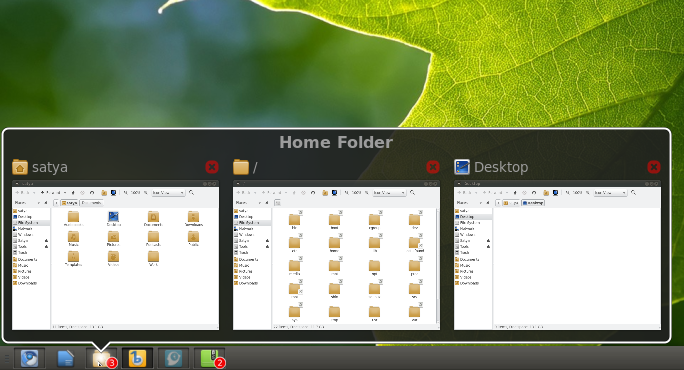684x370 pixels.
Task: Open the head-with-clock application dock icon
Action: coord(173,359)
